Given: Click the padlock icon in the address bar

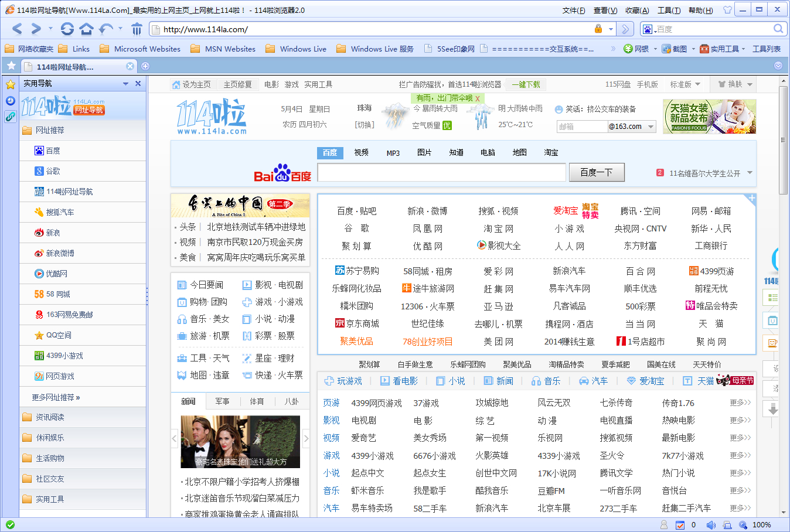Looking at the screenshot, I should pyautogui.click(x=598, y=28).
